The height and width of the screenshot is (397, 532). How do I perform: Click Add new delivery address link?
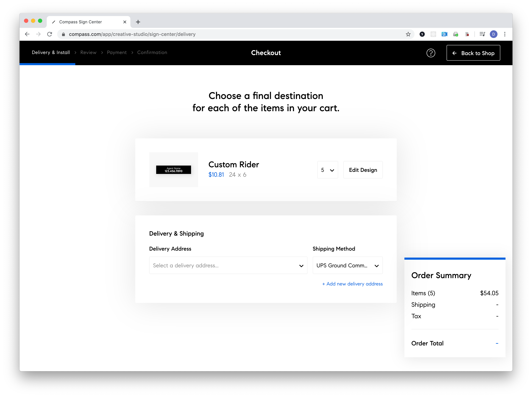352,284
